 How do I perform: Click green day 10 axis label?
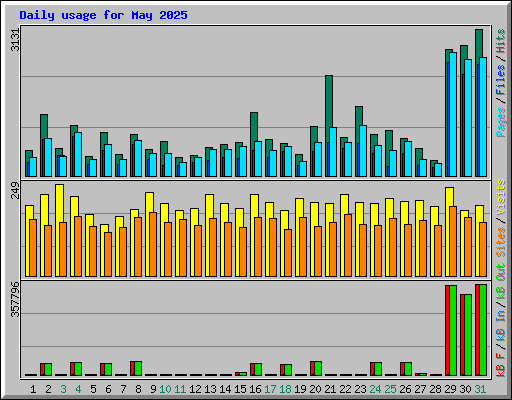pyautogui.click(x=165, y=389)
